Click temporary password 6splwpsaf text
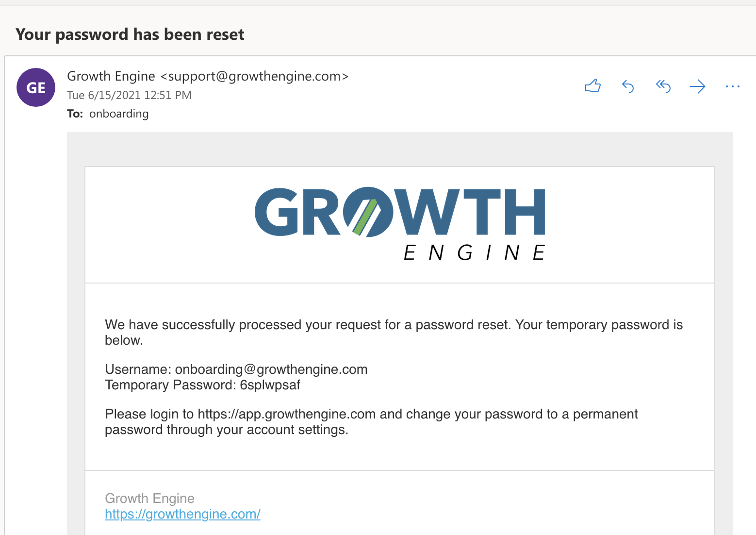This screenshot has width=756, height=535. click(270, 385)
